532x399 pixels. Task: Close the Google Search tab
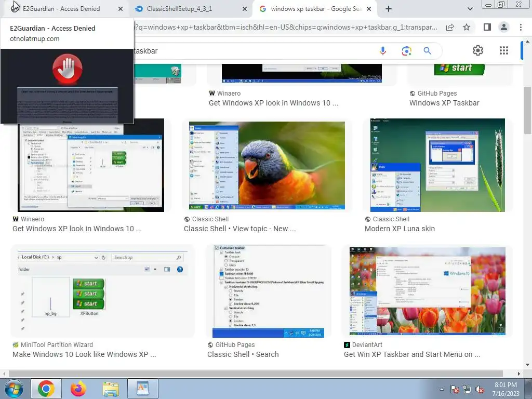click(x=369, y=9)
